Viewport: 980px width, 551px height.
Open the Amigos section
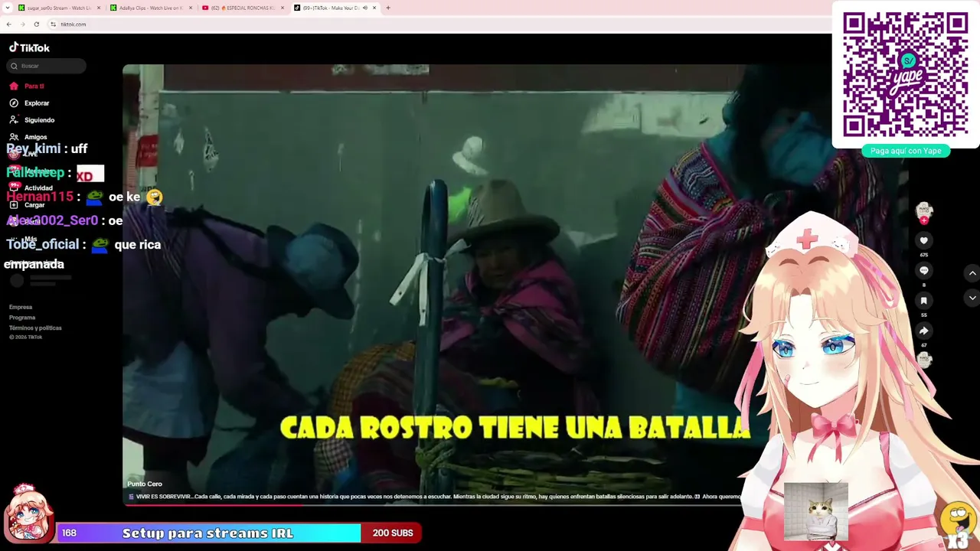[x=29, y=137]
